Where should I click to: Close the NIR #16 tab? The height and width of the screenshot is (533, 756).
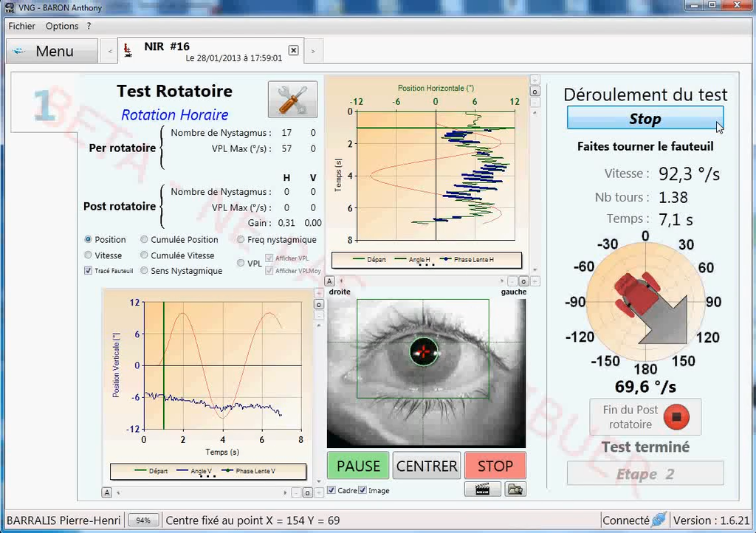click(293, 50)
